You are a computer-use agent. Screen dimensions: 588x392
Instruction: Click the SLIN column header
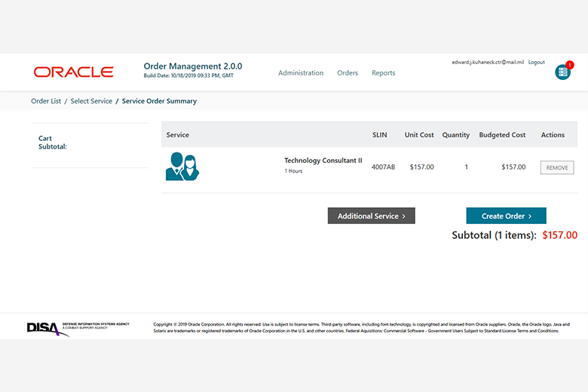pos(379,135)
